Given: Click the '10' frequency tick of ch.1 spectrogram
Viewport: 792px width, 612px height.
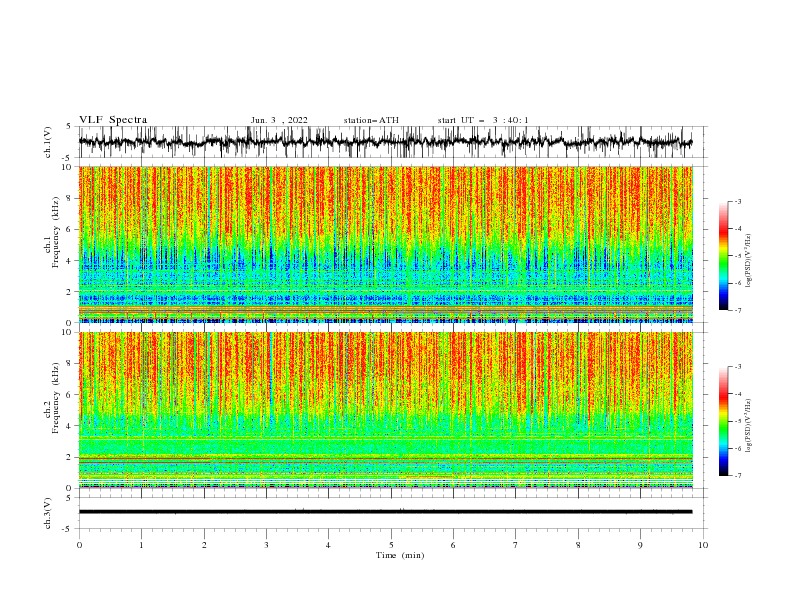Looking at the screenshot, I should coord(67,167).
